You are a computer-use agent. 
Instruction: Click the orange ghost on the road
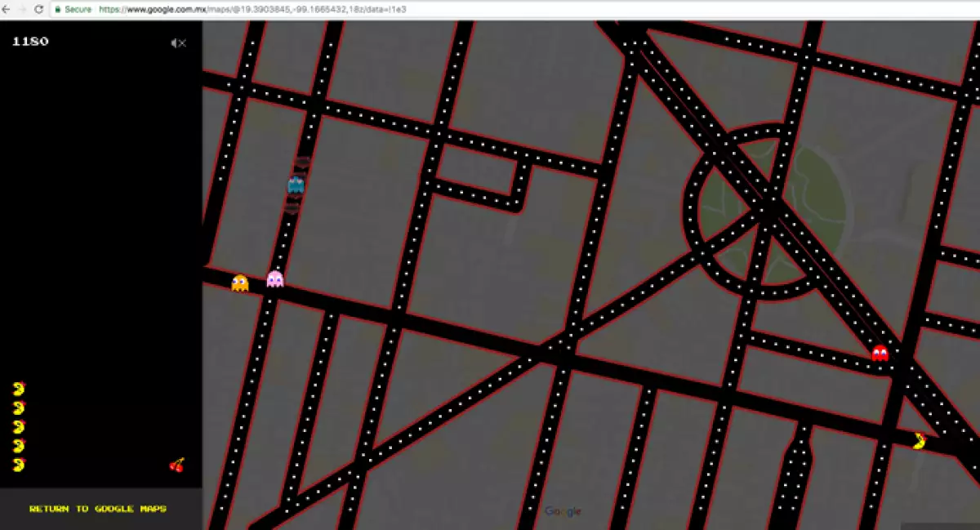239,283
